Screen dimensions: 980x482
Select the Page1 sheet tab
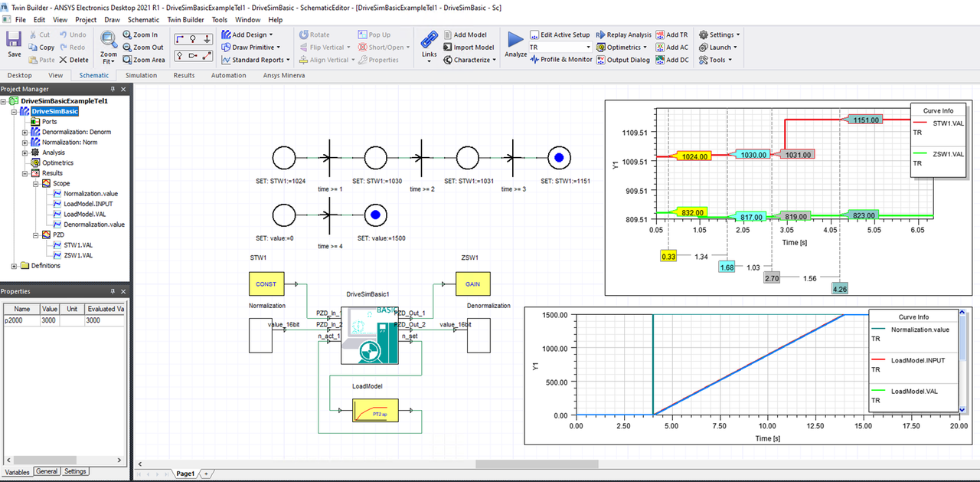pos(185,474)
